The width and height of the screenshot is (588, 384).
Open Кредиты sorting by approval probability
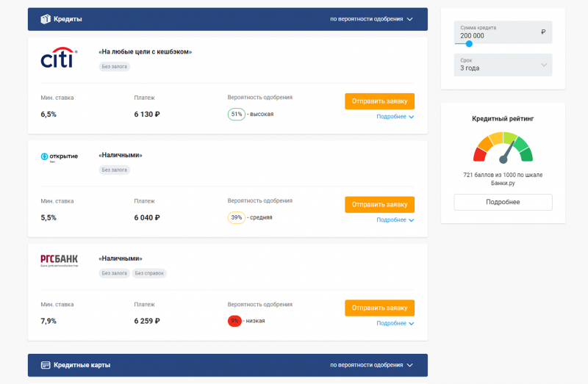click(x=372, y=19)
